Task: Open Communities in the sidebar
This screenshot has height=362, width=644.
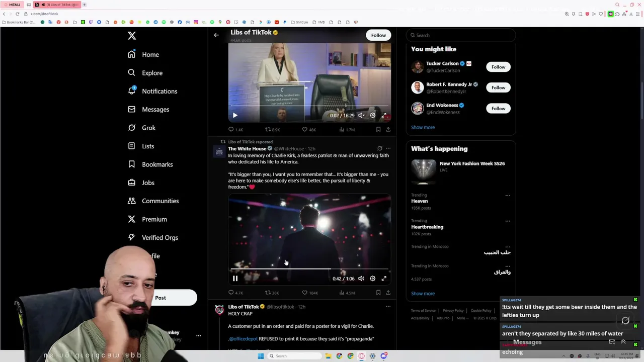Action: coord(153,201)
